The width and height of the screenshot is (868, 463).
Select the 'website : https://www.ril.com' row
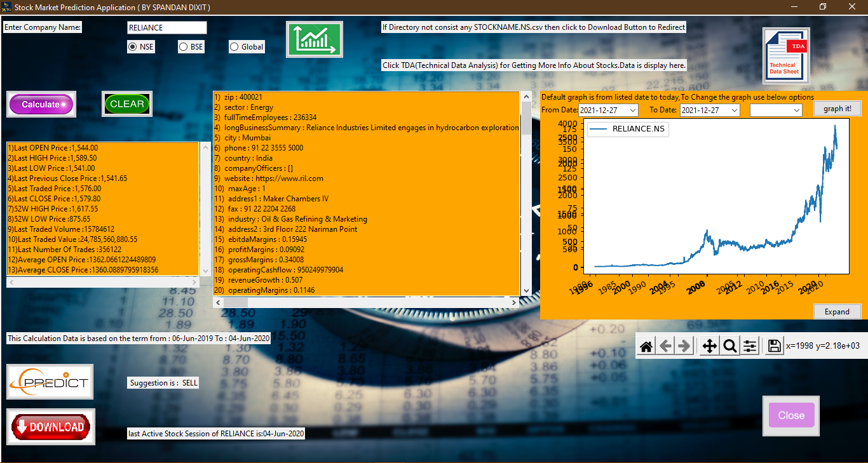(x=269, y=178)
